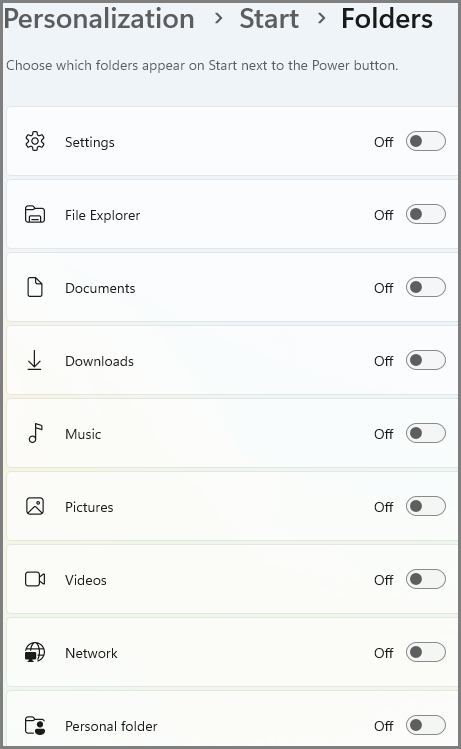Click the Pictures image icon

pyautogui.click(x=35, y=506)
